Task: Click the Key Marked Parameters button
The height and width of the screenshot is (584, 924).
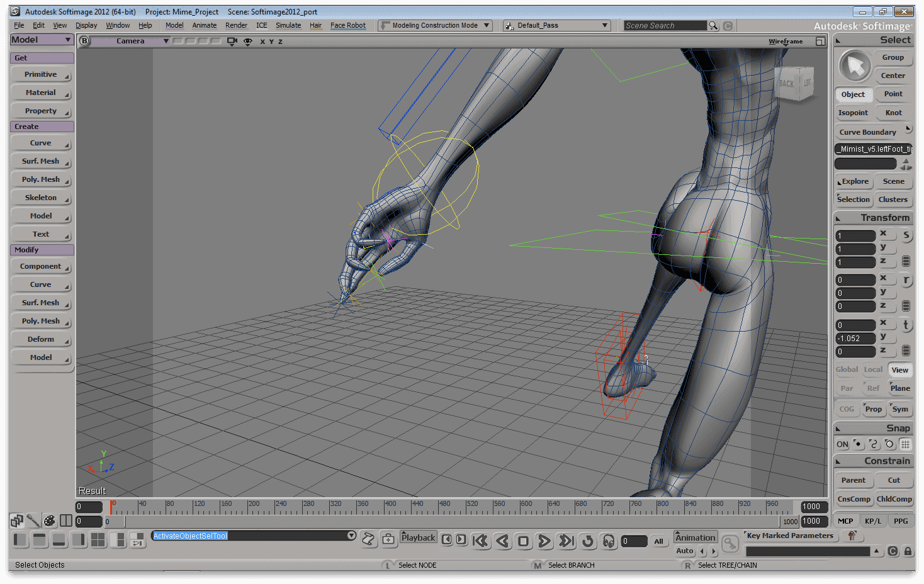Action: pos(790,536)
